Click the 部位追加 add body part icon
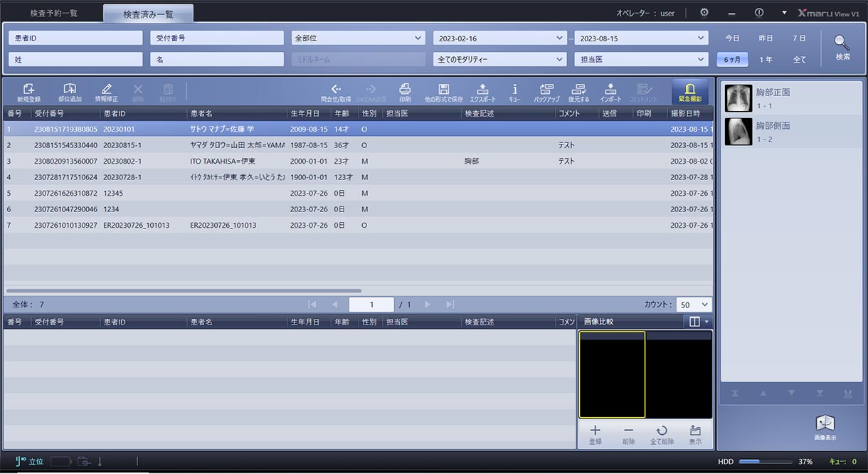 pos(70,92)
